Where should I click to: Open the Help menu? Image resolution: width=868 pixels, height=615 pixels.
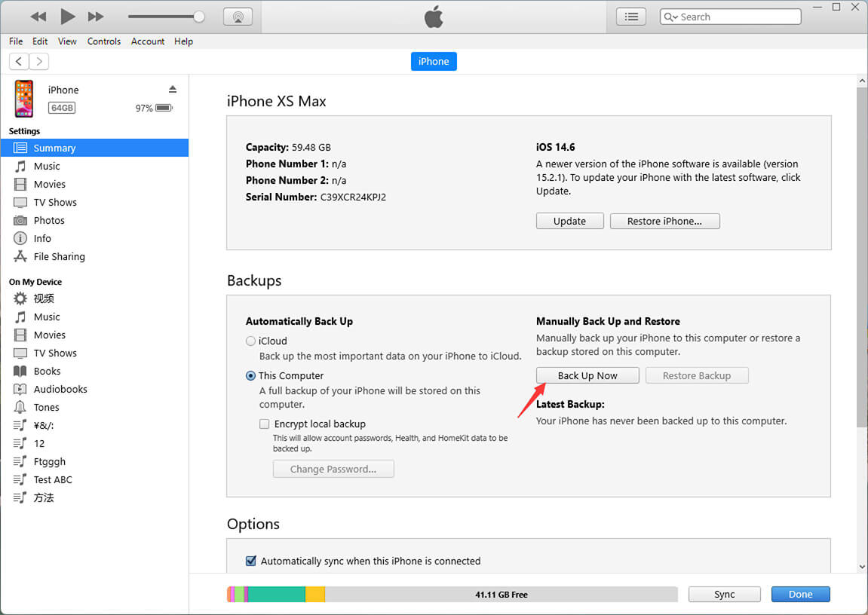point(183,41)
